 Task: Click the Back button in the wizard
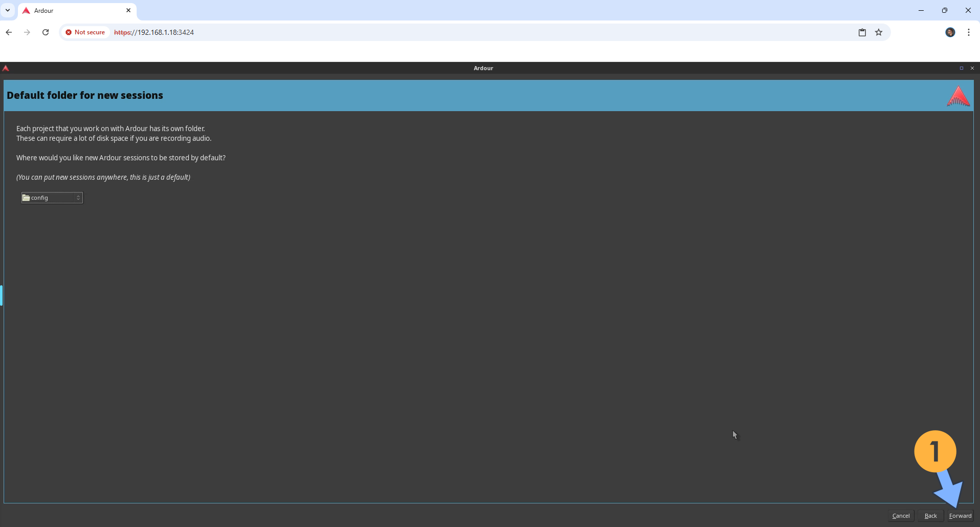point(930,516)
